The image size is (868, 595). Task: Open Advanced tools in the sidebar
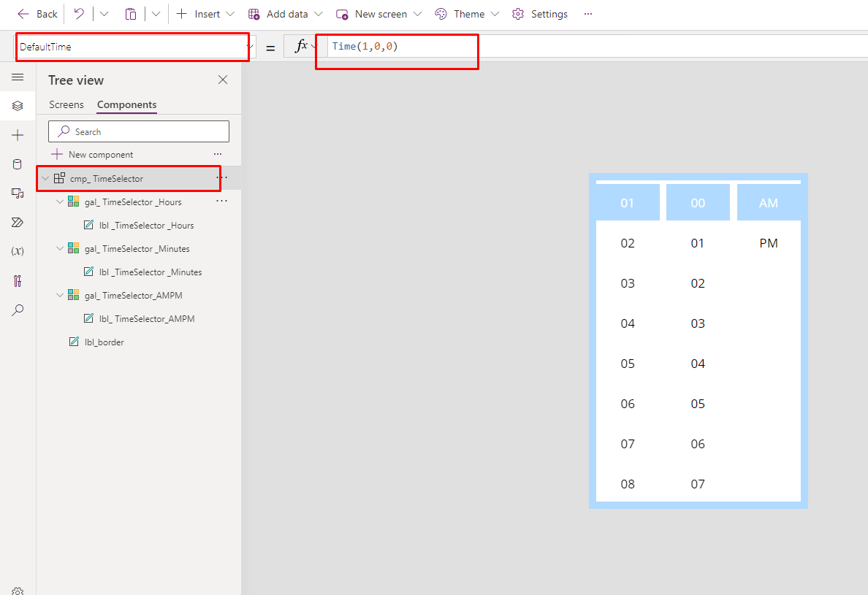[x=18, y=280]
